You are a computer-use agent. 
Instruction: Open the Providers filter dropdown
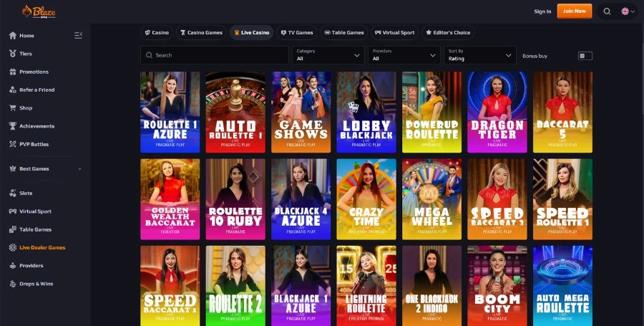[x=404, y=55]
